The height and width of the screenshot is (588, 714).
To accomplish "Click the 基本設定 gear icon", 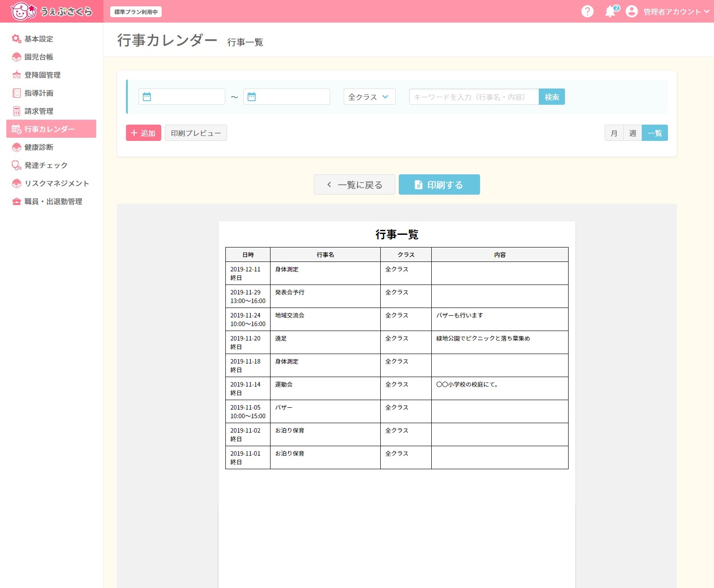I will [x=17, y=39].
